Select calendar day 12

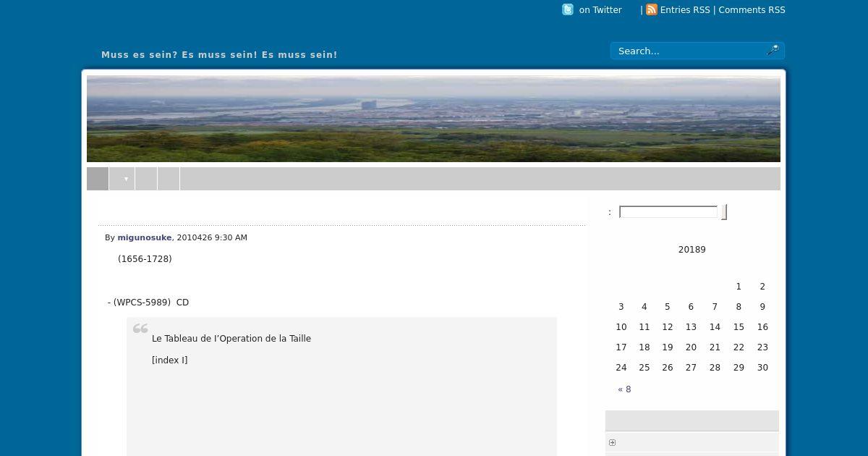pyautogui.click(x=668, y=327)
